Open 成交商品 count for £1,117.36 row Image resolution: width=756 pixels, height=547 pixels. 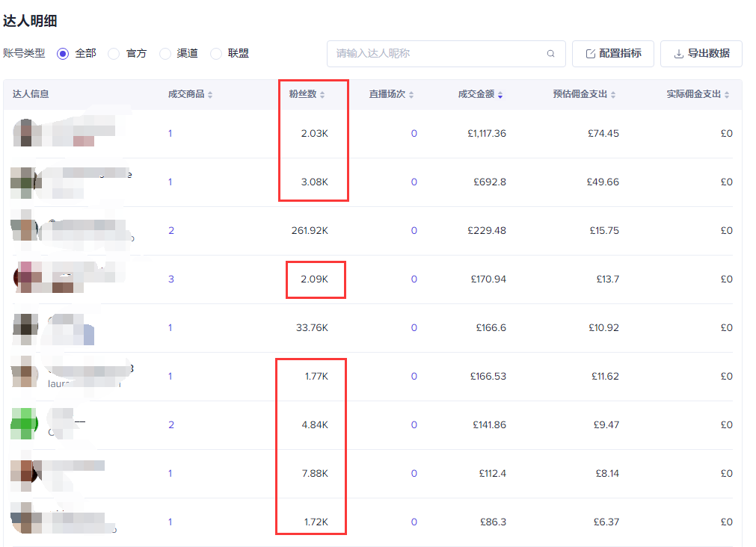pos(170,134)
